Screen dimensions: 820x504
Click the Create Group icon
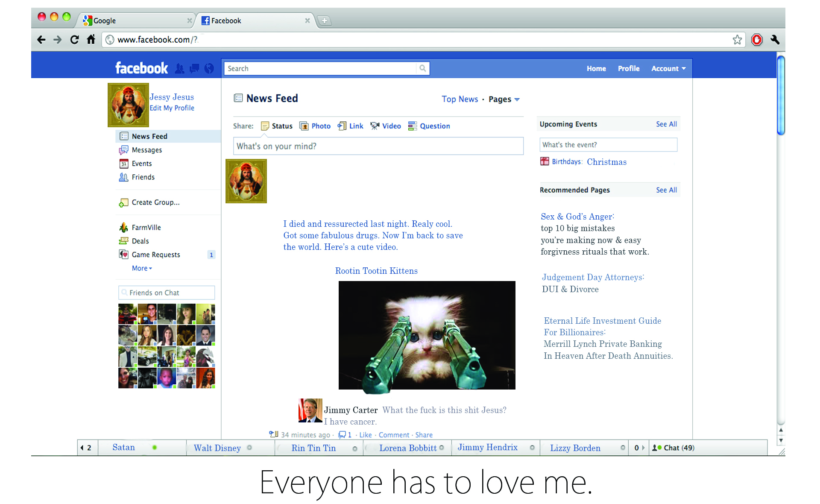click(x=123, y=202)
